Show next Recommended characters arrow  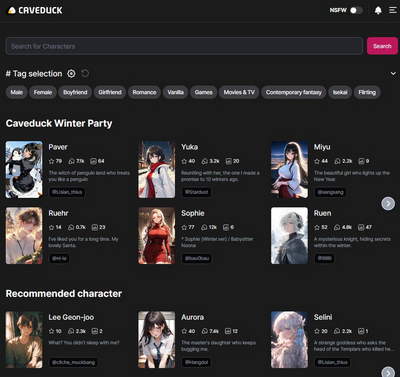388,372
